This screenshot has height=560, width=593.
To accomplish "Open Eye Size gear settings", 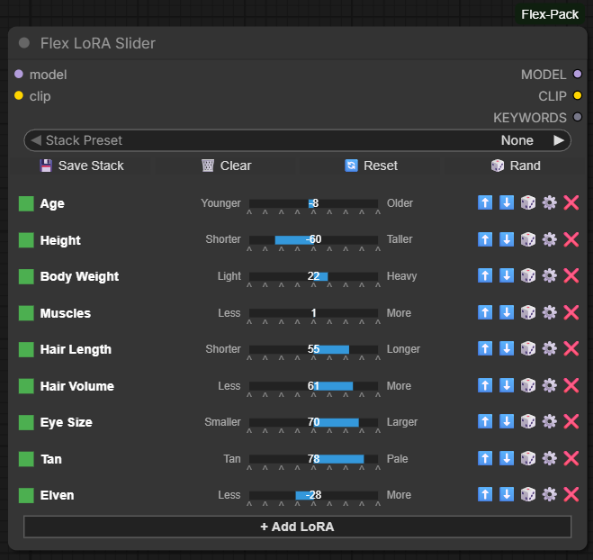I will coord(550,422).
